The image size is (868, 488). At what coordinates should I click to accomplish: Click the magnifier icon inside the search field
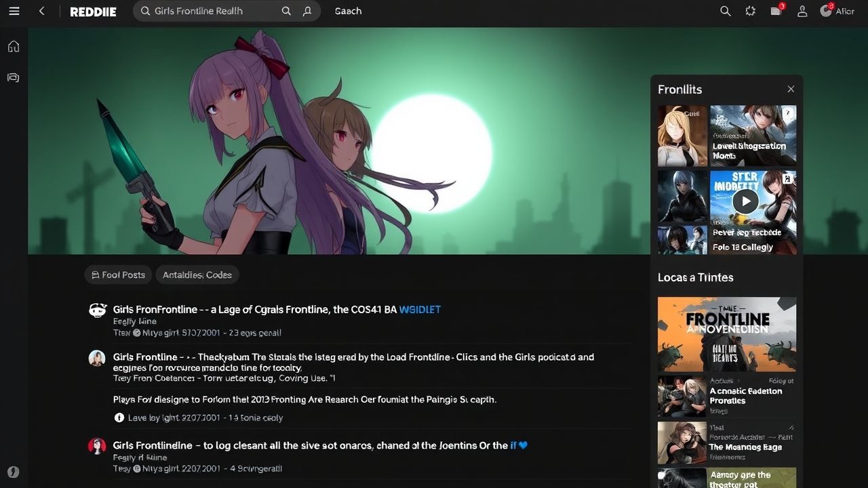pyautogui.click(x=286, y=12)
